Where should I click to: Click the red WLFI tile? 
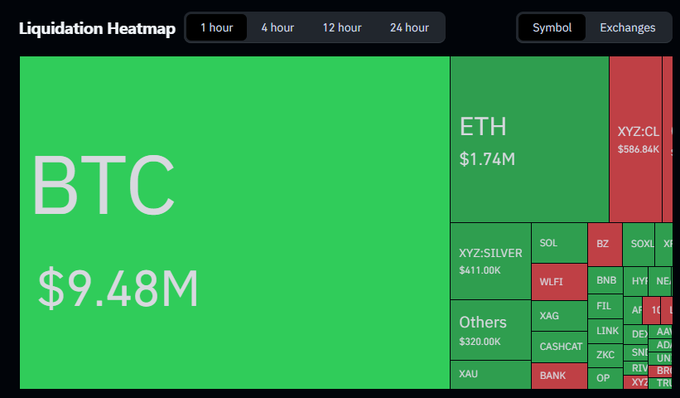[x=559, y=282]
